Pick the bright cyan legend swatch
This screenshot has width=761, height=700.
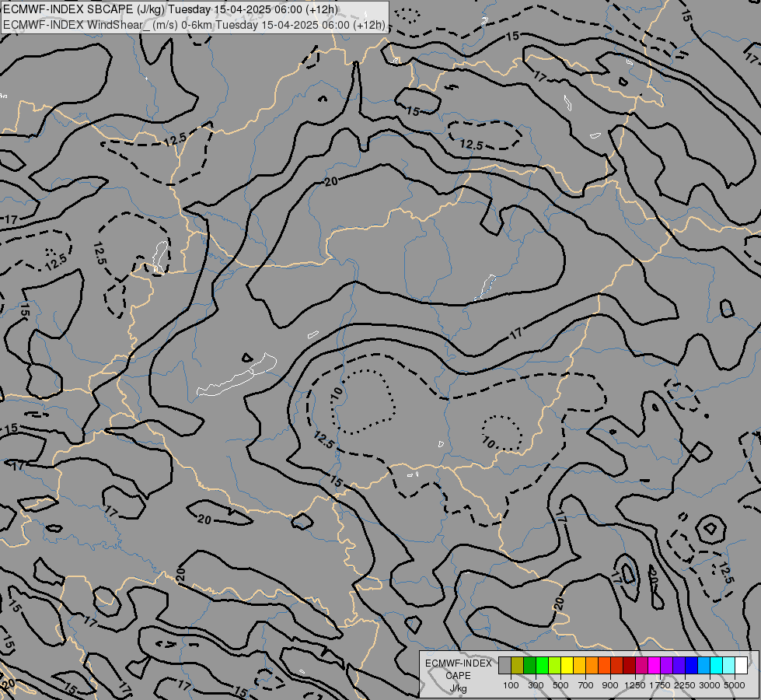pyautogui.click(x=717, y=666)
